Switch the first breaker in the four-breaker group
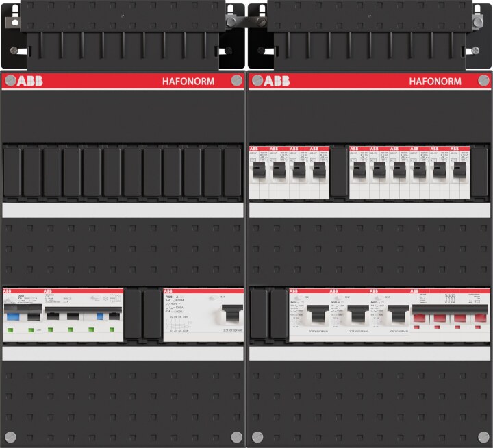 (259, 170)
